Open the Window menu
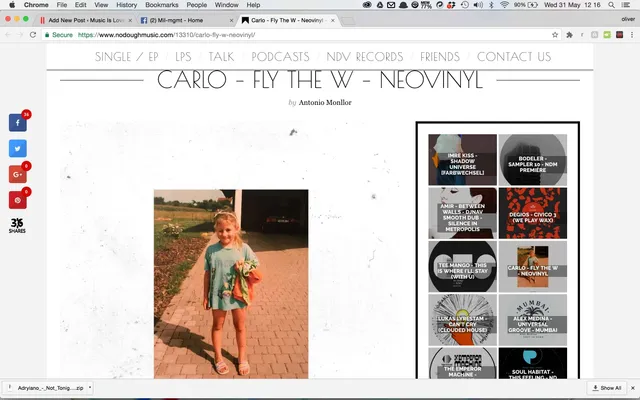Viewport: 640px width, 400px height. pos(227,5)
